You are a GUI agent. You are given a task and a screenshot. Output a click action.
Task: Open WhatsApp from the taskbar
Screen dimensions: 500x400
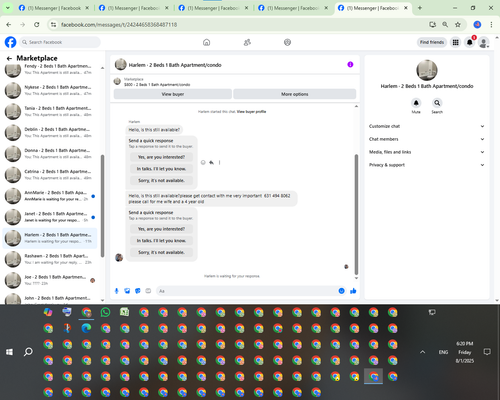[x=105, y=312]
